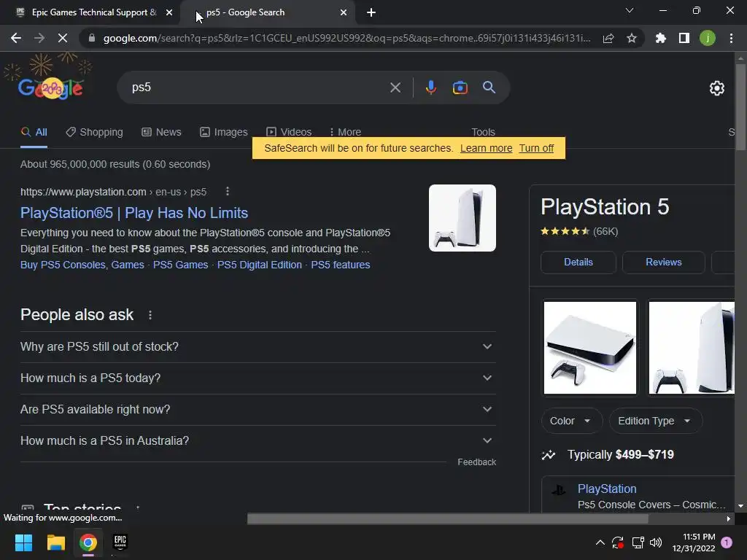
Task: Close the ps5 Google Search tab
Action: (344, 12)
